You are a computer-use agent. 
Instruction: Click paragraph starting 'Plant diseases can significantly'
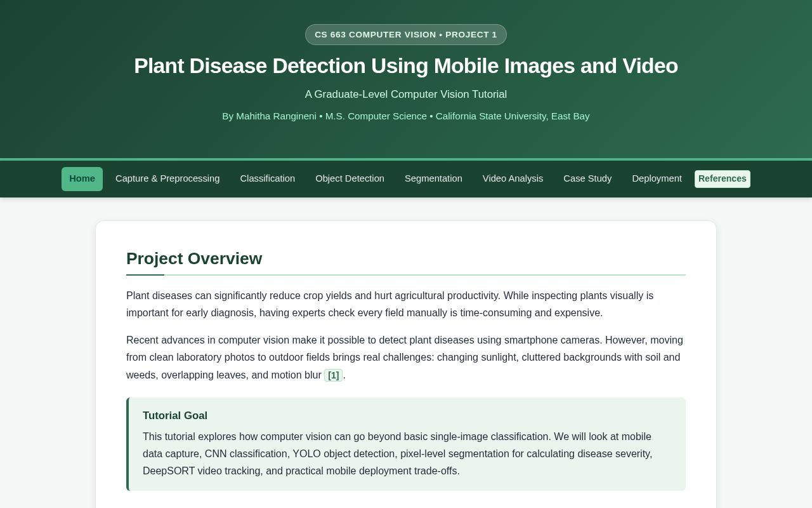click(x=406, y=304)
